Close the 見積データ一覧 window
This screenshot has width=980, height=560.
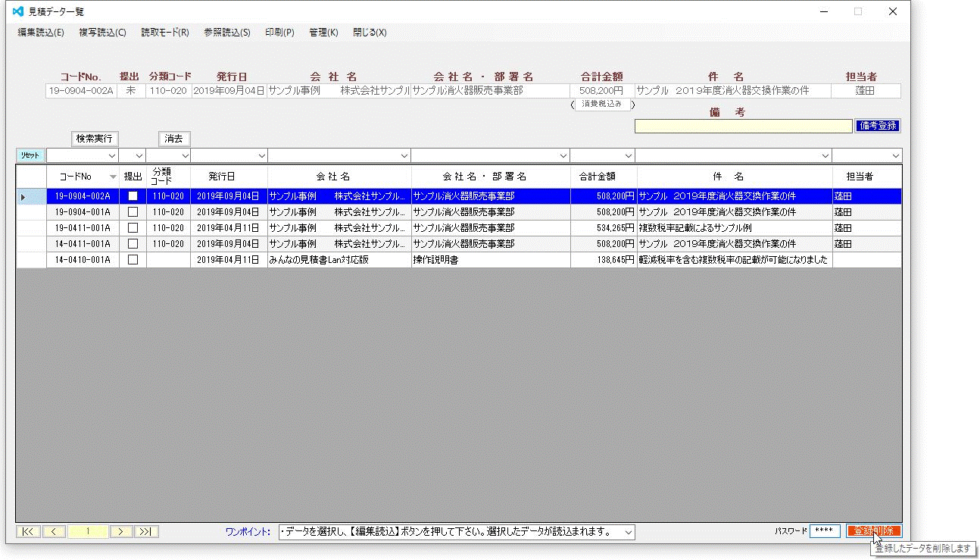point(893,11)
